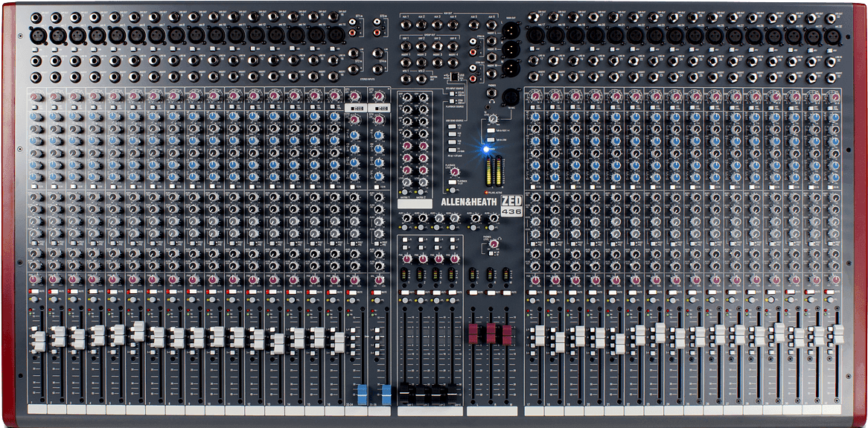Viewport: 868px width, 428px height.
Task: Select the GRP 1 group output jack
Action: [x=406, y=45]
